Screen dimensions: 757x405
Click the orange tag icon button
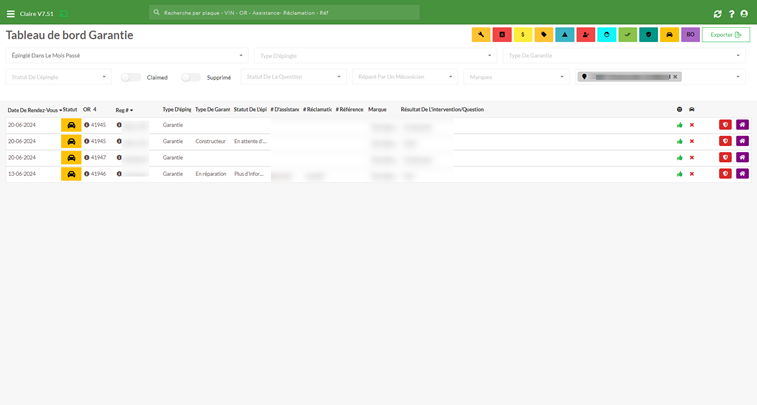pos(544,35)
